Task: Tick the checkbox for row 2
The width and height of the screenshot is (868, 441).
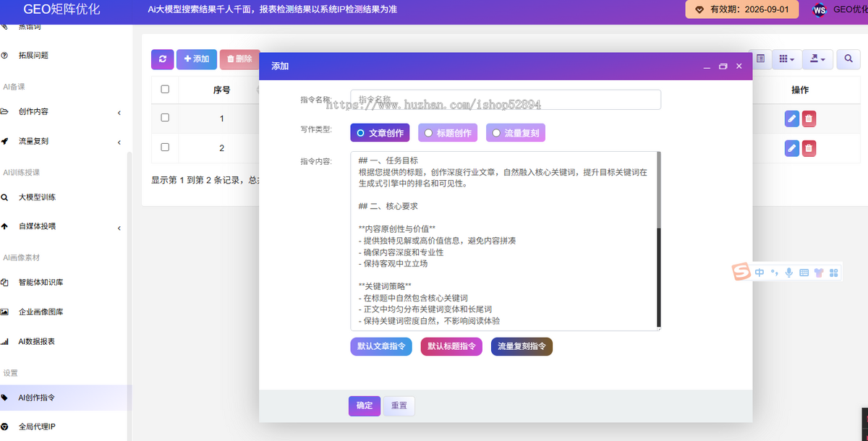Action: click(165, 147)
